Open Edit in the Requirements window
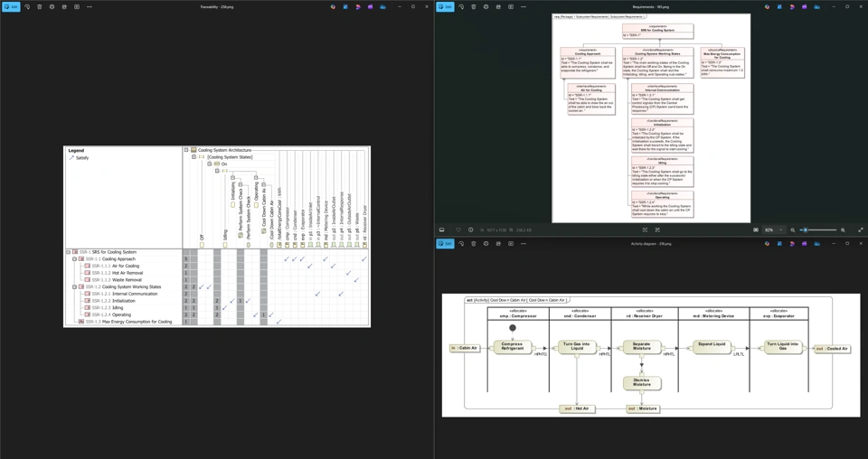868x459 pixels. point(445,6)
